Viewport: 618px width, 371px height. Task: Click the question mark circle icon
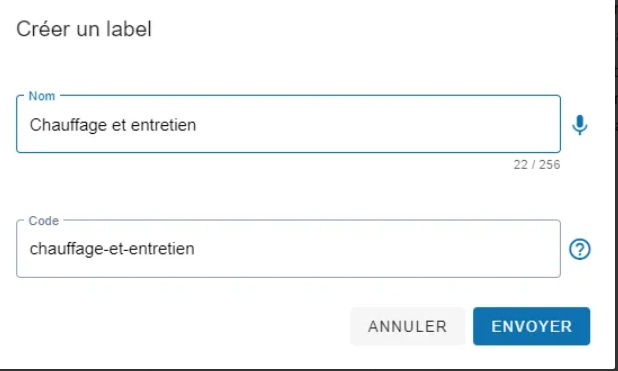(579, 249)
